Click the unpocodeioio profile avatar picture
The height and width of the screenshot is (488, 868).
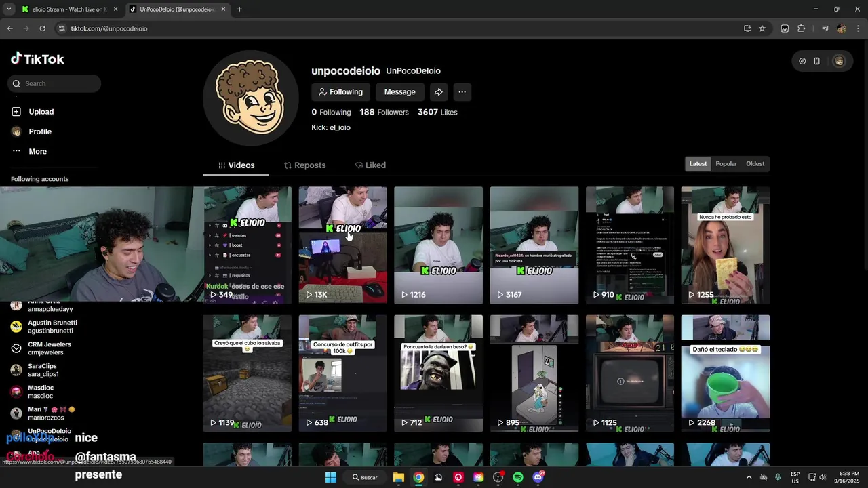(251, 98)
